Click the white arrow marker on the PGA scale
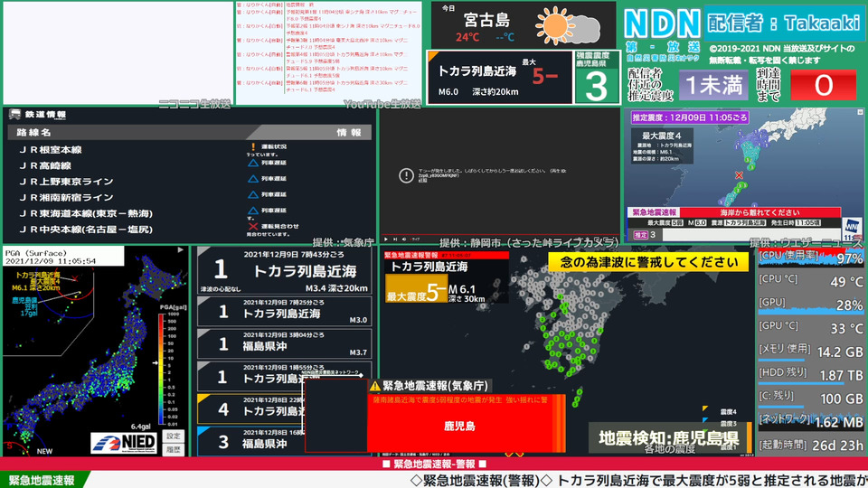The image size is (868, 488). click(x=155, y=363)
